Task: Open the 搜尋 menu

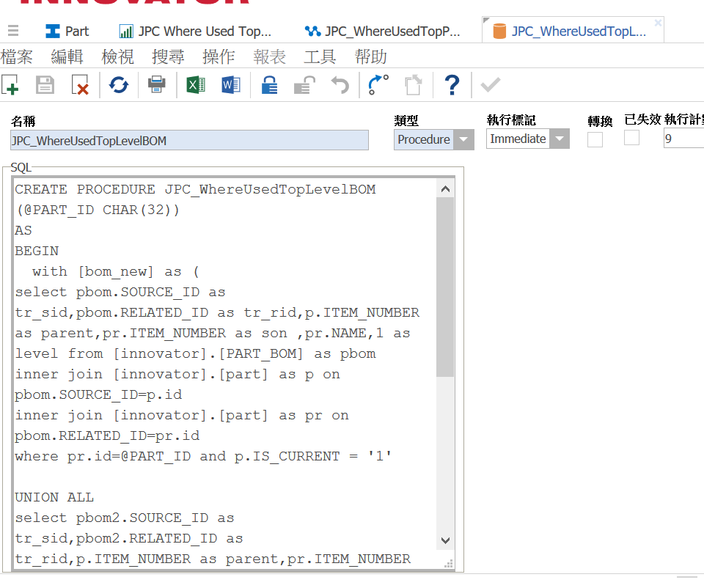Action: 168,56
